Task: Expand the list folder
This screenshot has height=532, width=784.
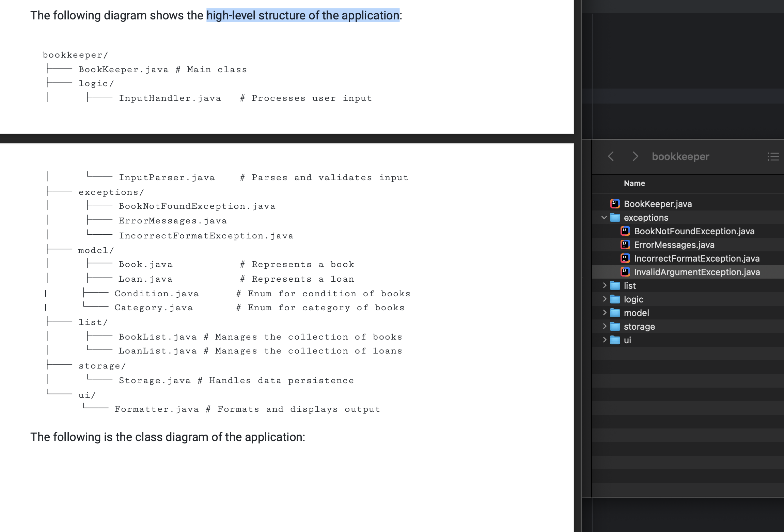Action: (x=605, y=285)
